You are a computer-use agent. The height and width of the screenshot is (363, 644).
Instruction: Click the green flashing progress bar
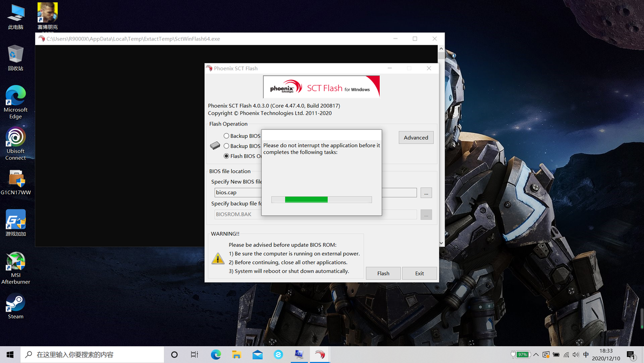pyautogui.click(x=321, y=200)
